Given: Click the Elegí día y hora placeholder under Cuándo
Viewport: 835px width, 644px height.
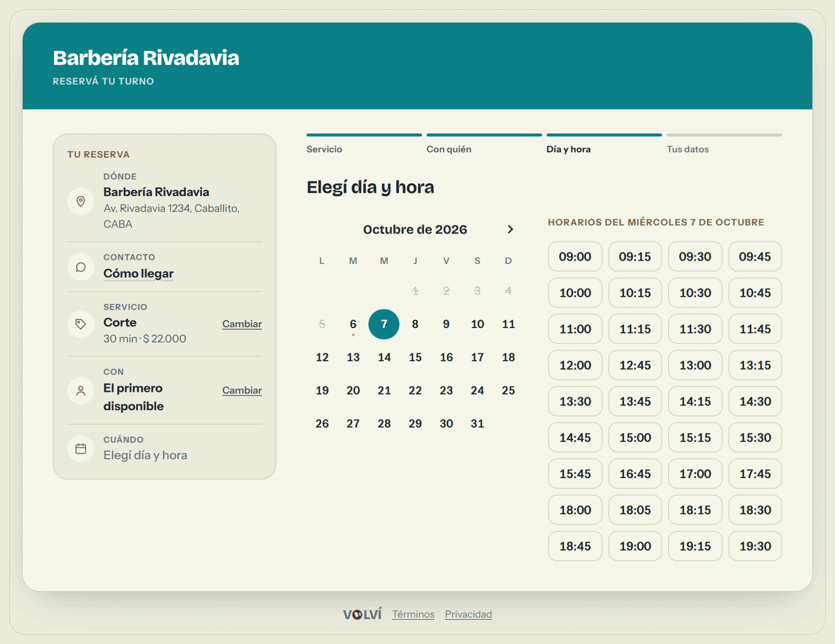Looking at the screenshot, I should tap(145, 455).
